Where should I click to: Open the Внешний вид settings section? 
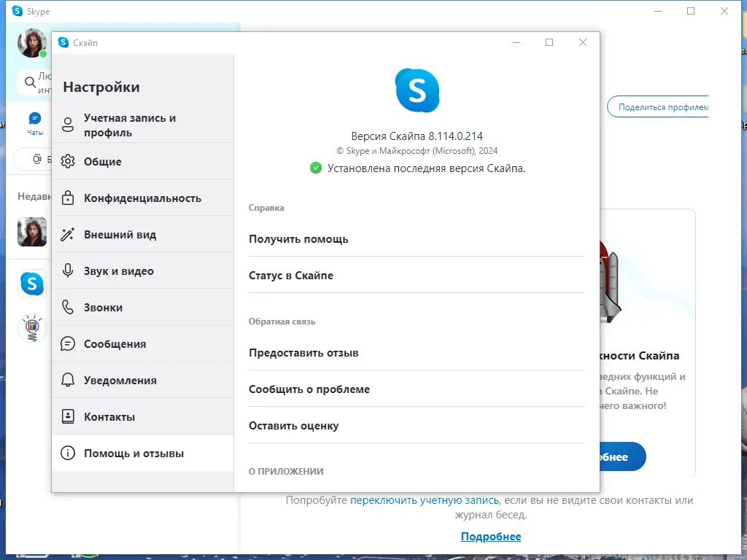coord(142,234)
